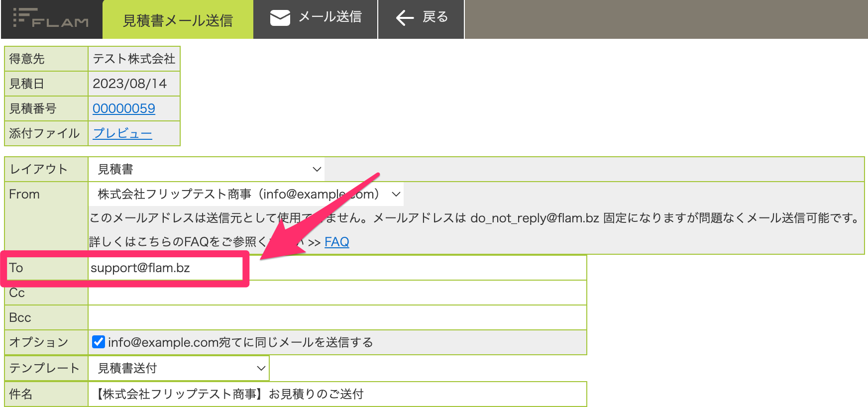Go back with the 戻る button
The image size is (868, 407).
(x=421, y=19)
